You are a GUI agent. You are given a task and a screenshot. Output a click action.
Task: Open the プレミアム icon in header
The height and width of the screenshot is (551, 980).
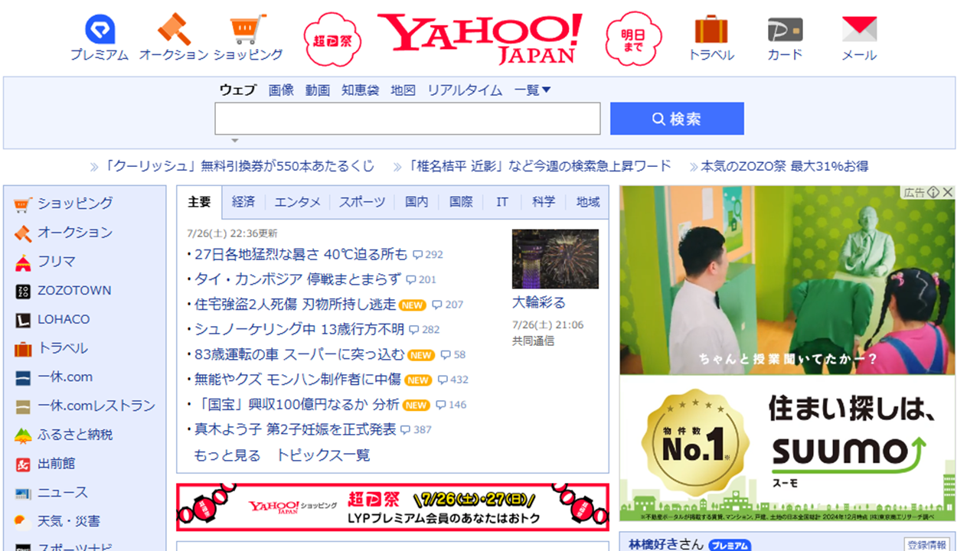tap(100, 30)
